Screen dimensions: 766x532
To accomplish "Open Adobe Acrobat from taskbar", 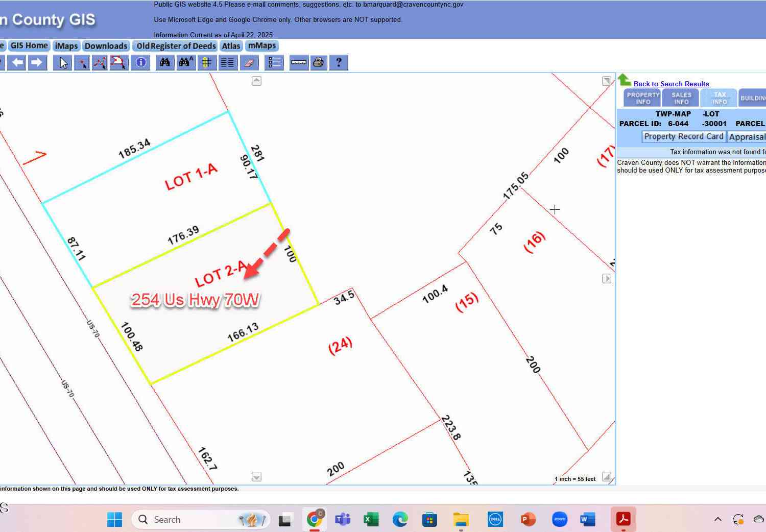I will [623, 519].
